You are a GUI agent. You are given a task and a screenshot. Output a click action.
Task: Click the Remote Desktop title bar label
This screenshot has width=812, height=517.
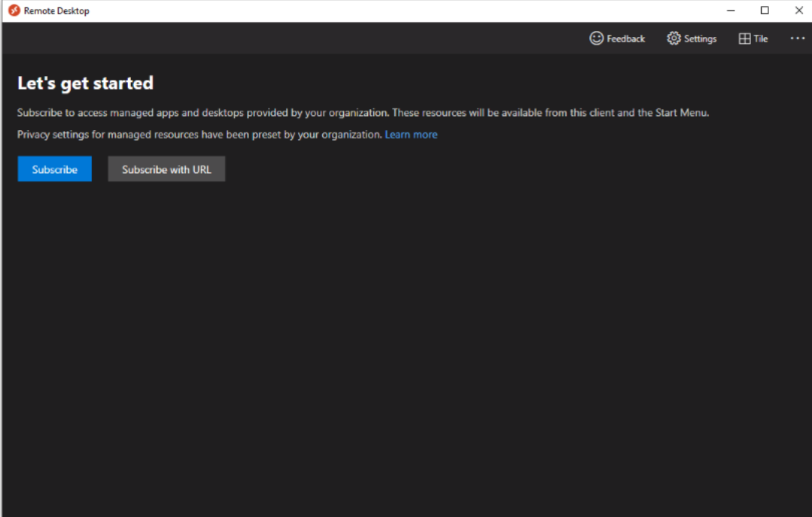point(58,11)
